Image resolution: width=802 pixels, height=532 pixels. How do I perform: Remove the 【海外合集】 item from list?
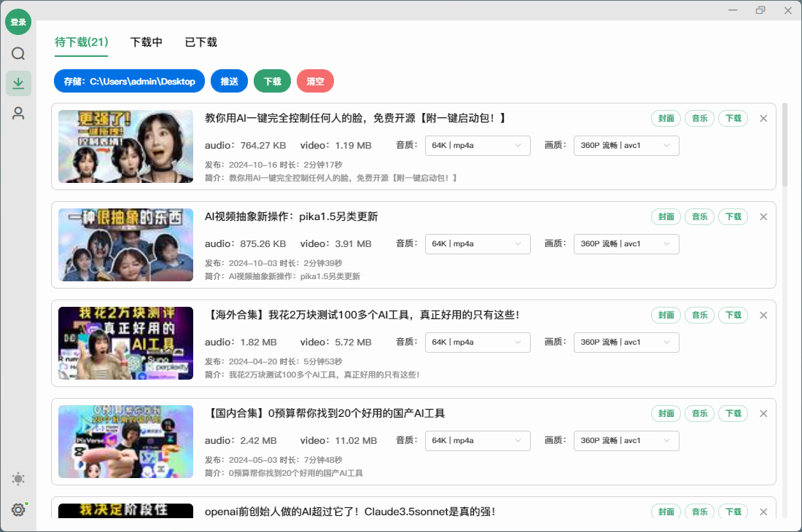click(763, 316)
